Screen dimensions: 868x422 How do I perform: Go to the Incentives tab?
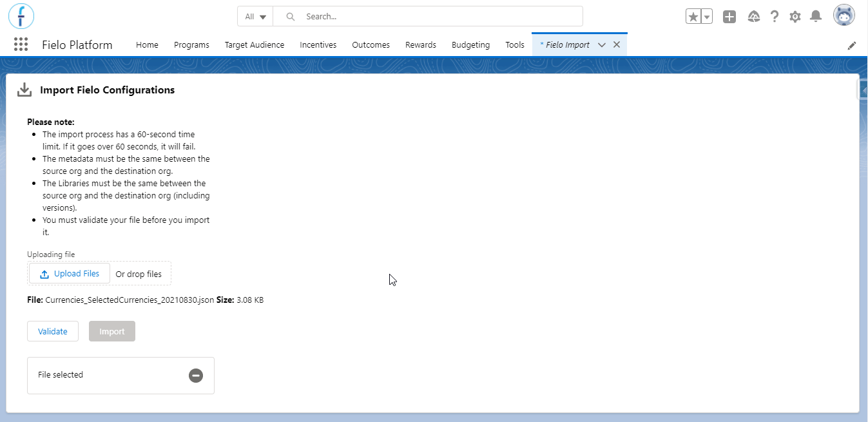point(318,45)
